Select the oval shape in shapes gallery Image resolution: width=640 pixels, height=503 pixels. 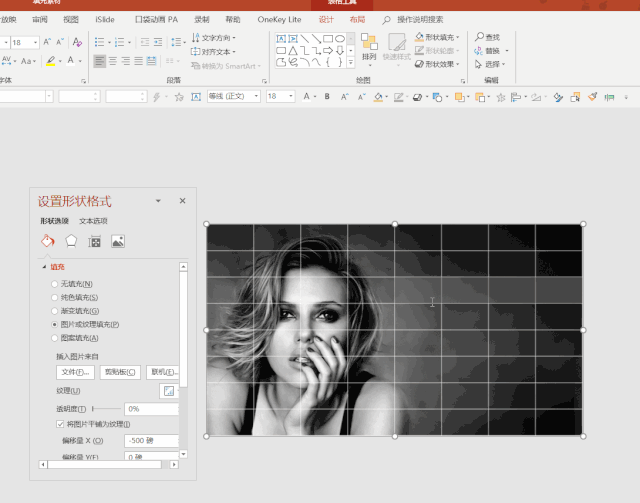click(340, 39)
